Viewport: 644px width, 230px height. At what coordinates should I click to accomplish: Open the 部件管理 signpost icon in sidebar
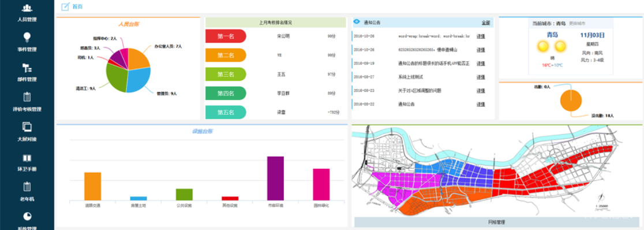[27, 68]
